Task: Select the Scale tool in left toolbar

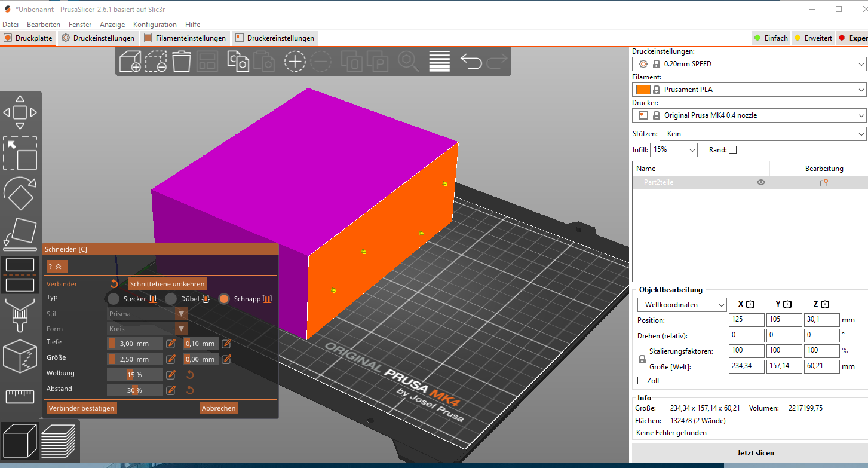Action: click(x=20, y=153)
